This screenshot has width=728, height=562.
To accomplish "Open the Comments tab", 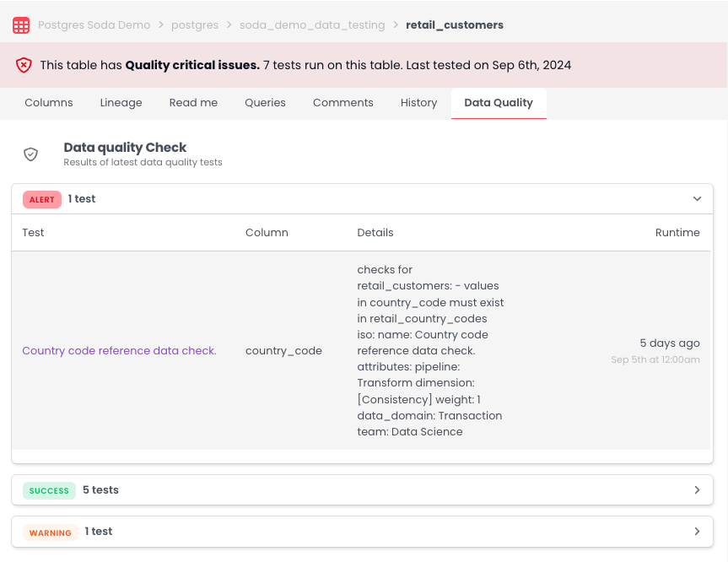I will click(342, 103).
